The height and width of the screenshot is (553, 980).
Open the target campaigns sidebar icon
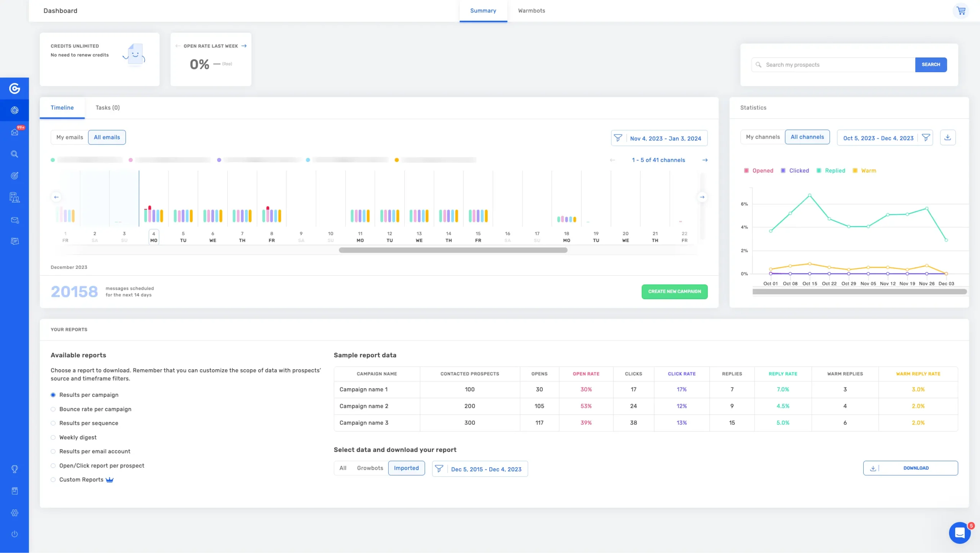[x=15, y=176]
